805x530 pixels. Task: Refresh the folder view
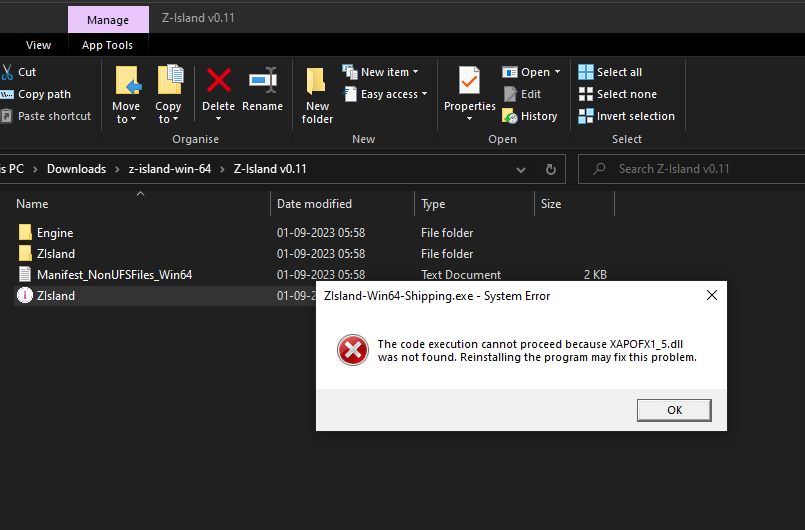tap(550, 169)
